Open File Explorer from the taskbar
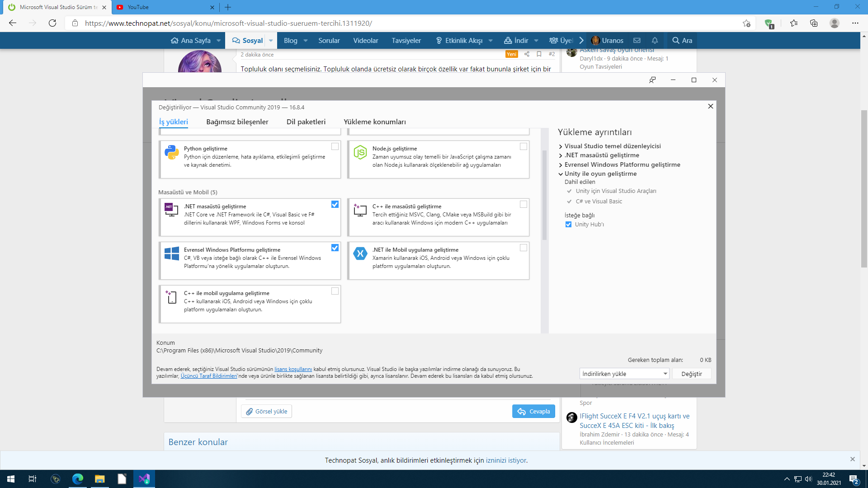Viewport: 868px width, 488px height. [x=99, y=479]
